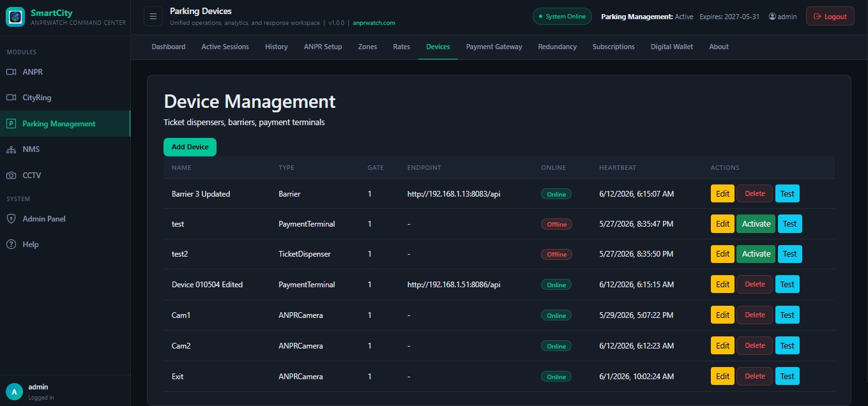868x406 pixels.
Task: Delete the Cam1 device
Action: [x=755, y=315]
